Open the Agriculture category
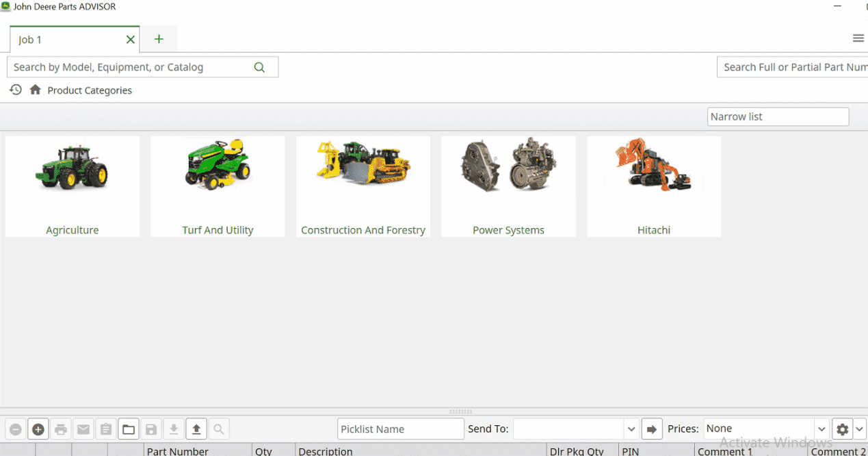Image resolution: width=868 pixels, height=456 pixels. [x=73, y=187]
